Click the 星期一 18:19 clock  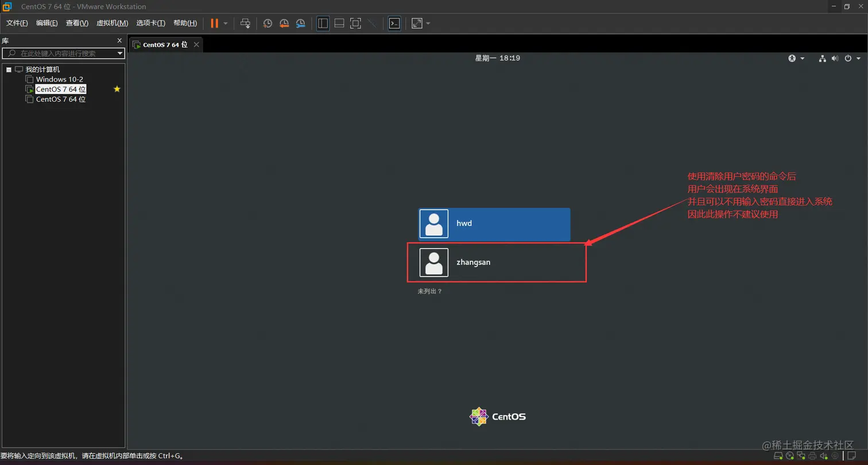[x=497, y=58]
